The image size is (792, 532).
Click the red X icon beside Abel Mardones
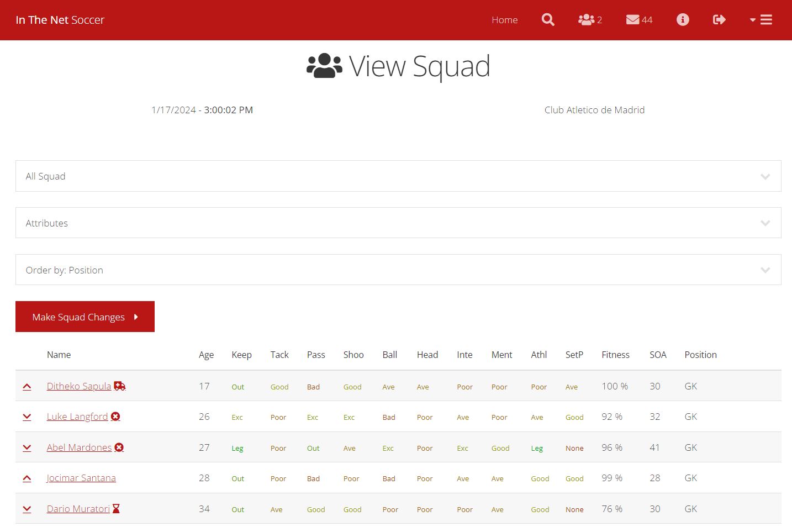pyautogui.click(x=119, y=447)
